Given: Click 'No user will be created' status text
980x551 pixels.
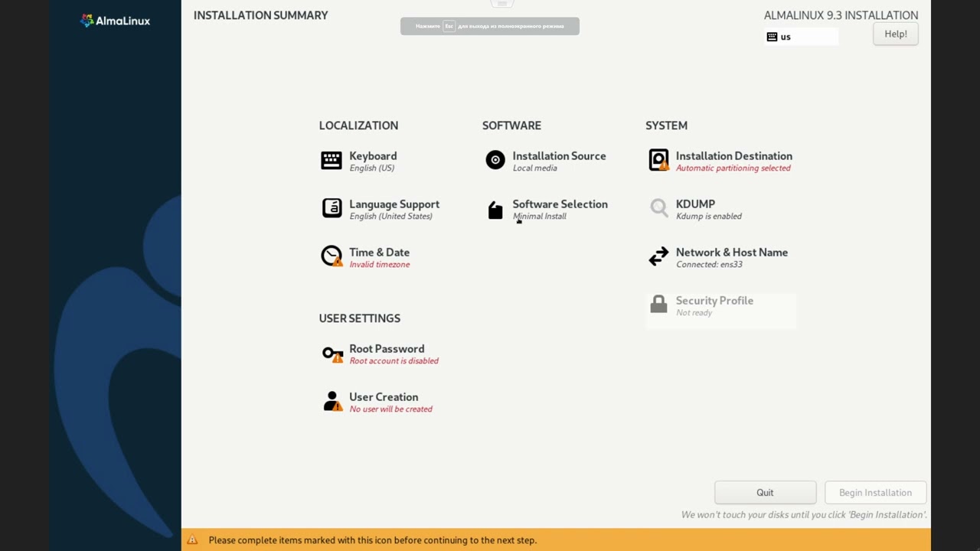Looking at the screenshot, I should (x=390, y=409).
